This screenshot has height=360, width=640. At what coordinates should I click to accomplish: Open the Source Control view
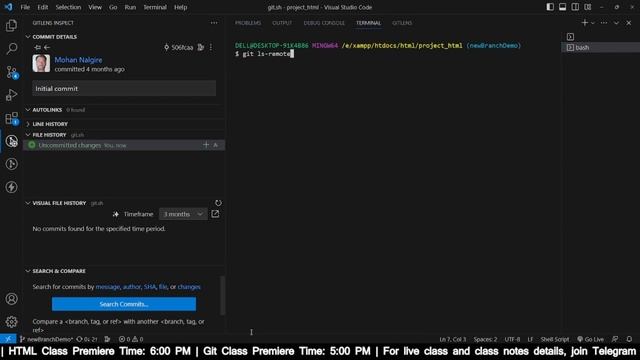(x=11, y=72)
